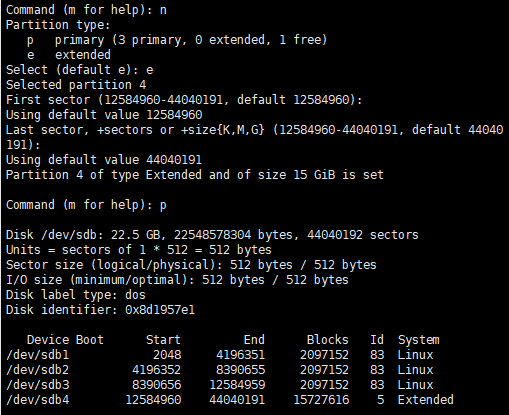Click the 'Disk label type: dos' line
Viewport: 509px width, 415px height.
[76, 295]
